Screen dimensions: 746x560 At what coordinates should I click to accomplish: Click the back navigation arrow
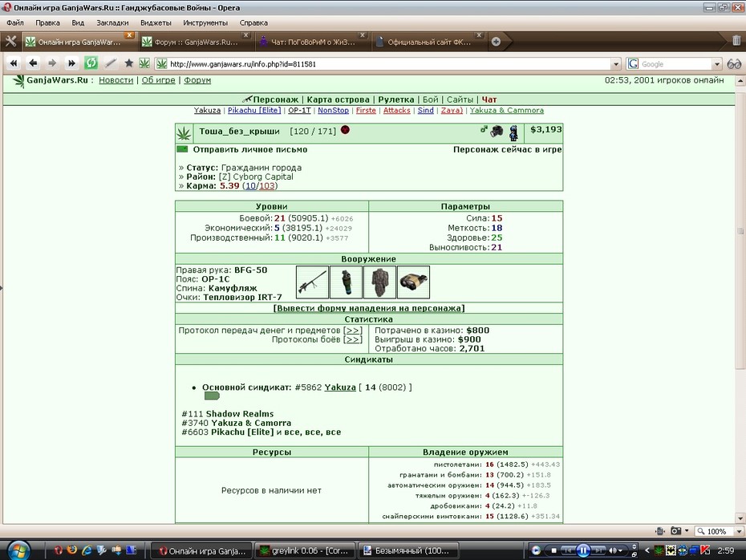click(x=33, y=63)
